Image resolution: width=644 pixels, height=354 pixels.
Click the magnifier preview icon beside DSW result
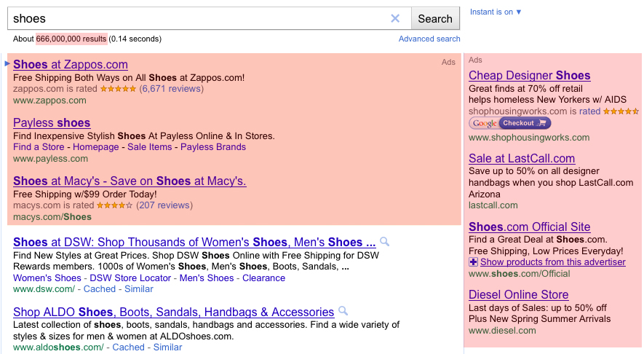[x=384, y=241]
